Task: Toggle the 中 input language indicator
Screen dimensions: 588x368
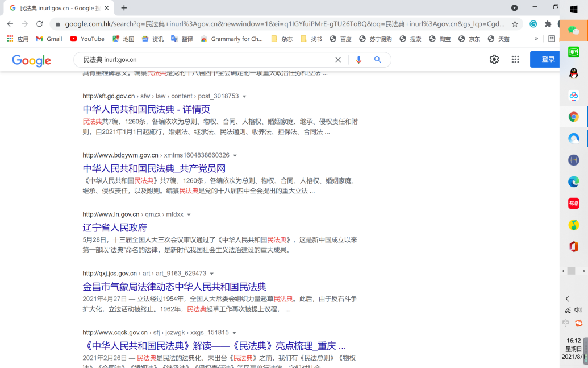Action: (x=566, y=323)
